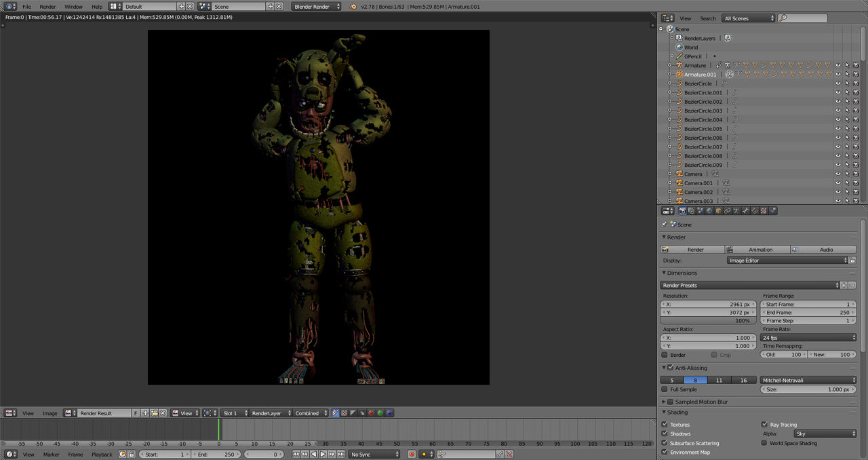Show color and alpha channels icon
This screenshot has width=868, height=460.
tap(335, 413)
